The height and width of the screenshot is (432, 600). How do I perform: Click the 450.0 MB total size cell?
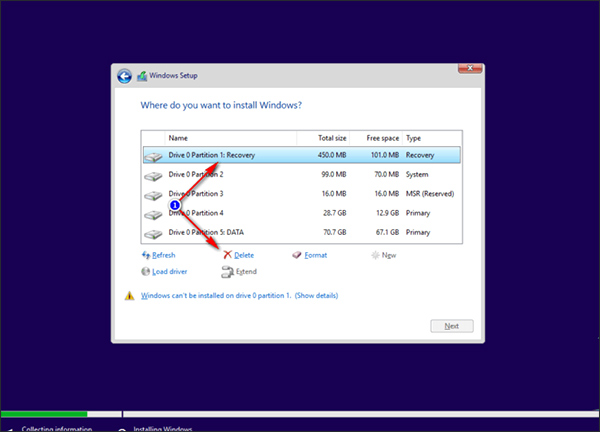332,155
